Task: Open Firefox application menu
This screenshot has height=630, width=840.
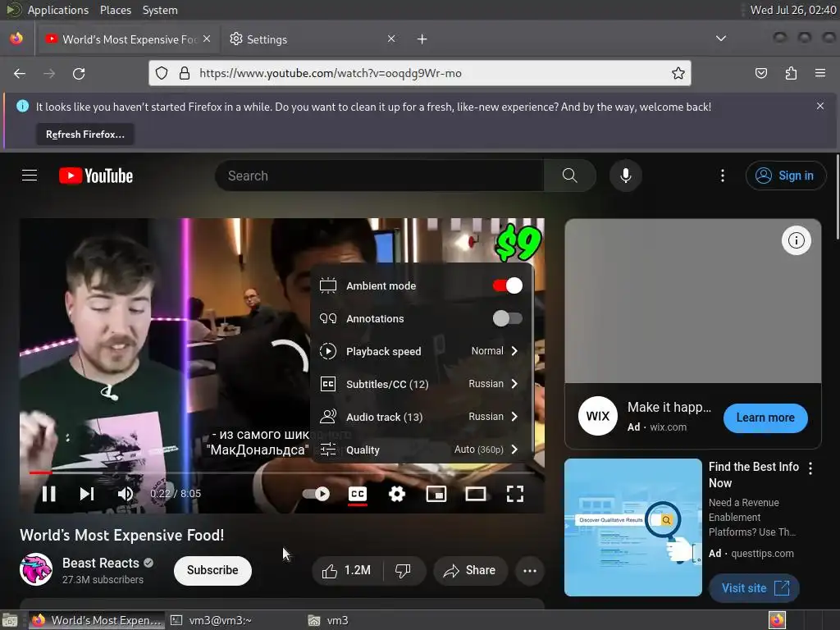Action: [820, 73]
